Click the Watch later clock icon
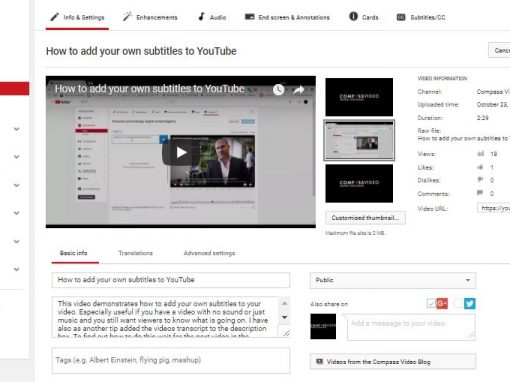The width and height of the screenshot is (510, 382). (278, 89)
